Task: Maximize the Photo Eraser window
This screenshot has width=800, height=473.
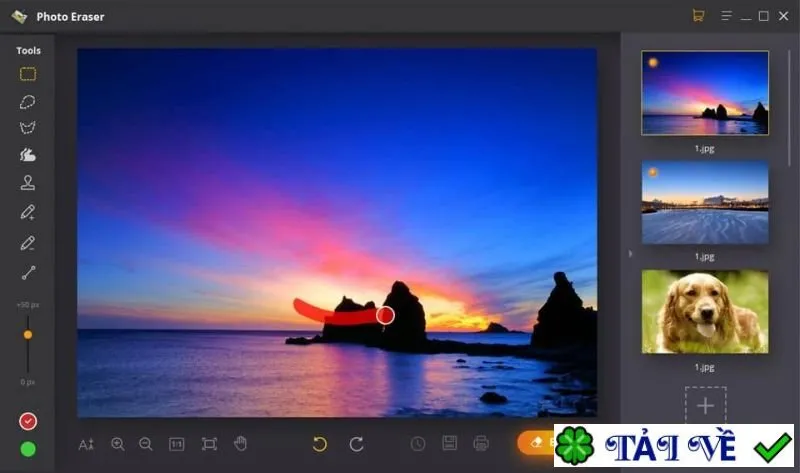Action: [x=764, y=16]
